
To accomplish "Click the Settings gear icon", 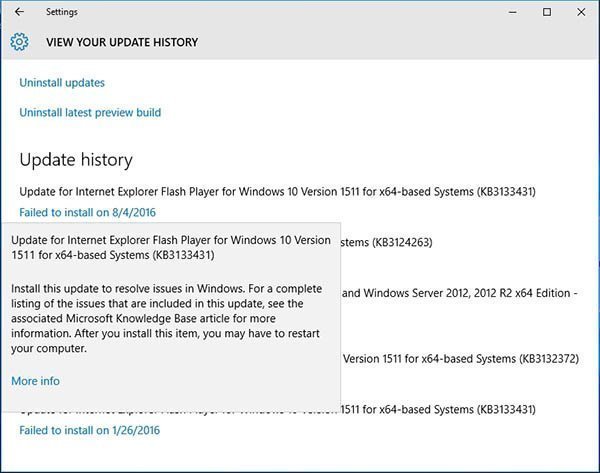I will click(x=19, y=42).
